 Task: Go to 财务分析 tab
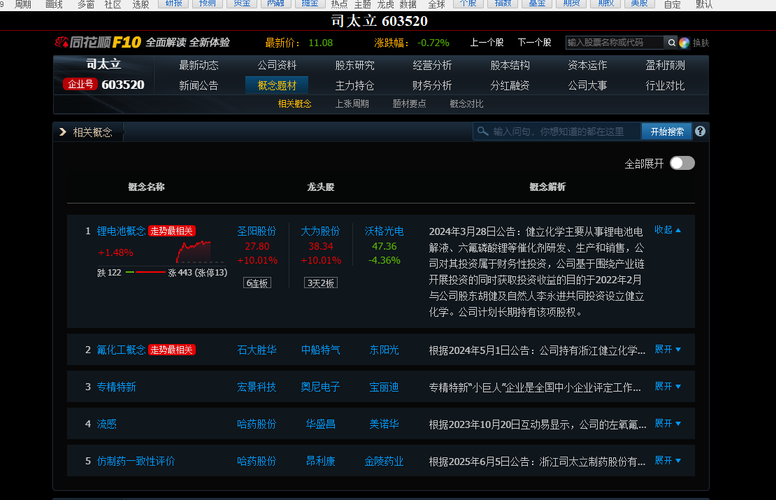coord(432,86)
